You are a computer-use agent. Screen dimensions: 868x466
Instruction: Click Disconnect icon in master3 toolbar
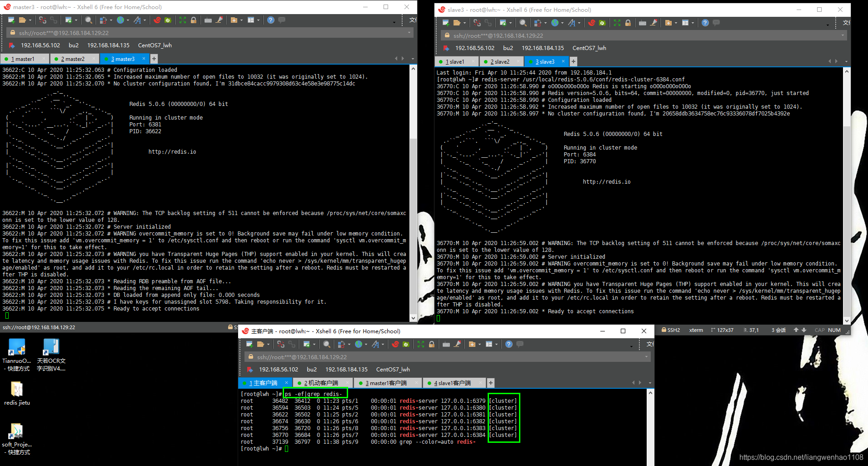42,20
